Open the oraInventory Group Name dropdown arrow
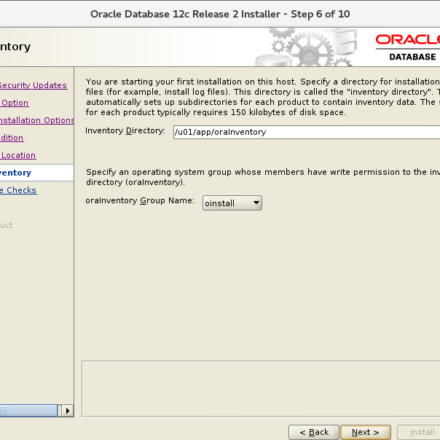Image resolution: width=440 pixels, height=440 pixels. [256, 203]
